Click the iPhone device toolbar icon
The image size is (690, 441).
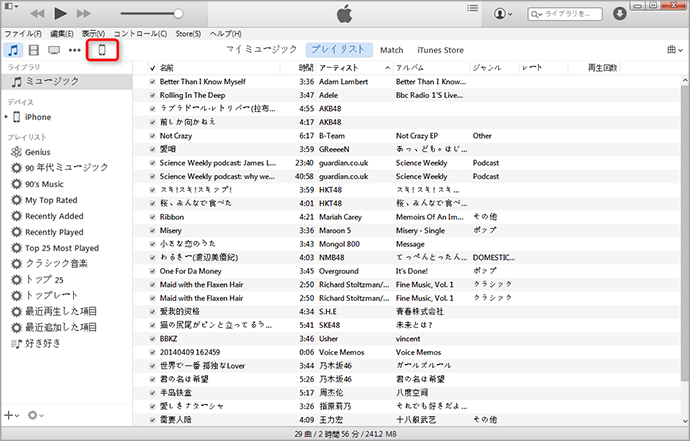pyautogui.click(x=102, y=50)
